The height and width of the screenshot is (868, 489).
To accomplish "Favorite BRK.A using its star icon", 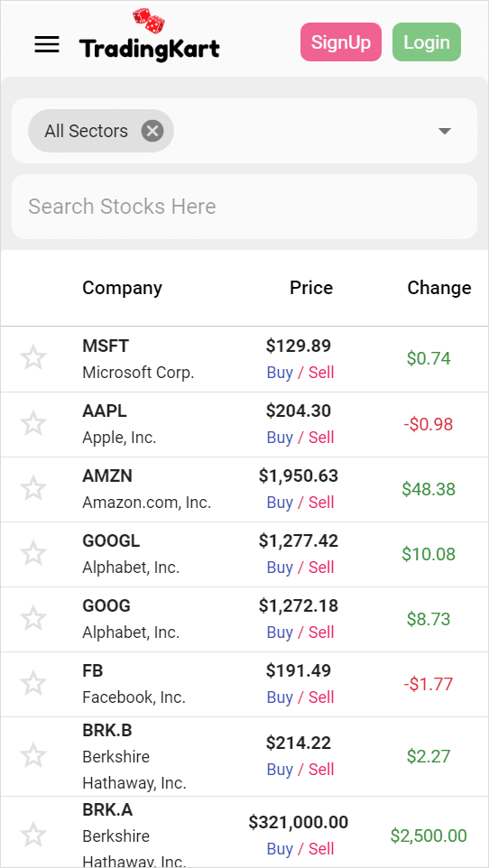I will click(33, 835).
